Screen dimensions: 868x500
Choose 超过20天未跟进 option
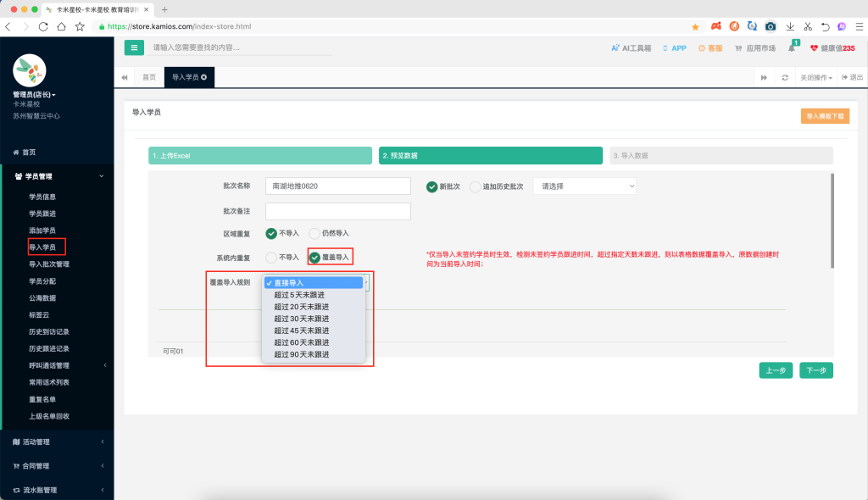[x=314, y=307]
